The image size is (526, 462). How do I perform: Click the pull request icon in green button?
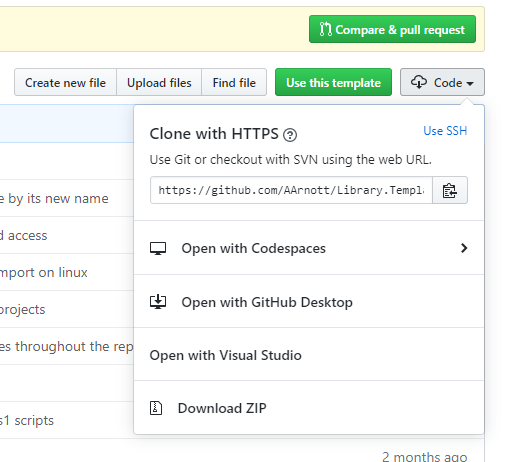point(325,29)
